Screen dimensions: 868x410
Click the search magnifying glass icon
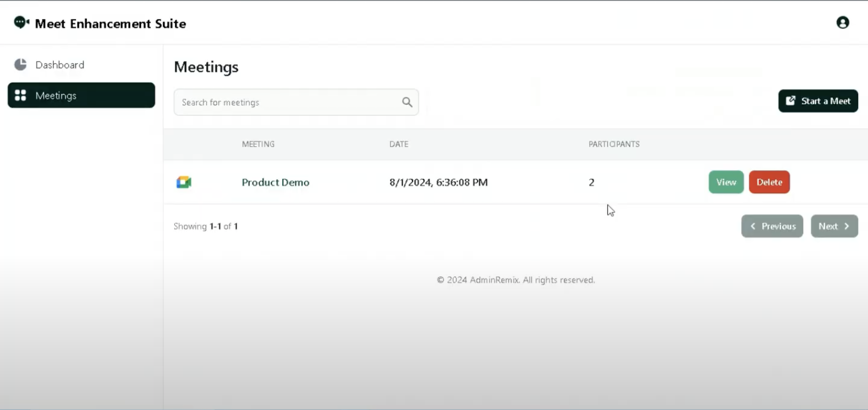point(407,102)
